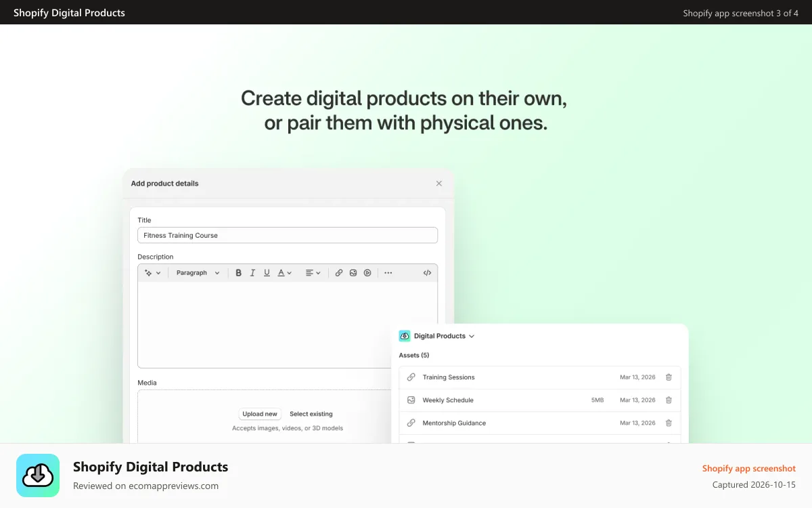This screenshot has height=508, width=812.
Task: Click Mar 13, 2026 date on Training Sessions
Action: click(x=637, y=377)
